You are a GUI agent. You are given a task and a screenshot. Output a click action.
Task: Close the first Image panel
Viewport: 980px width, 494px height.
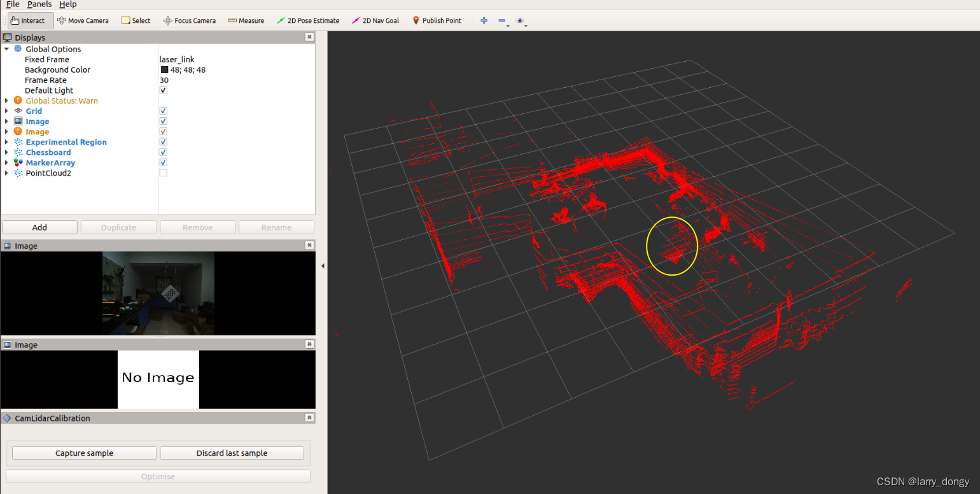[x=309, y=245]
